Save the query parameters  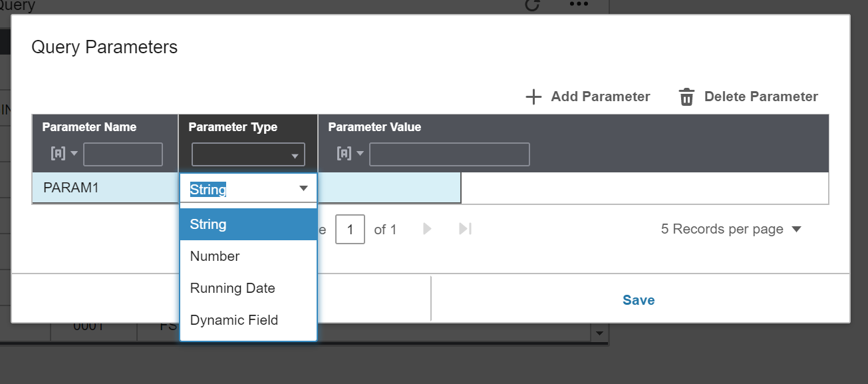(638, 299)
